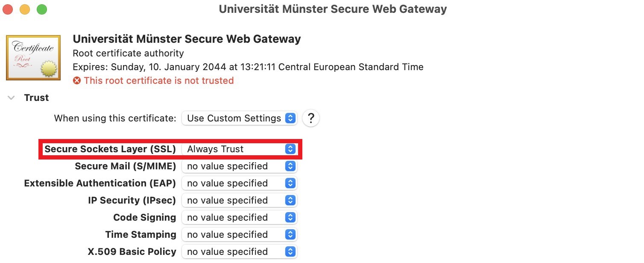This screenshot has width=644, height=263.
Task: Click the certificate expiry date line
Action: (x=248, y=67)
